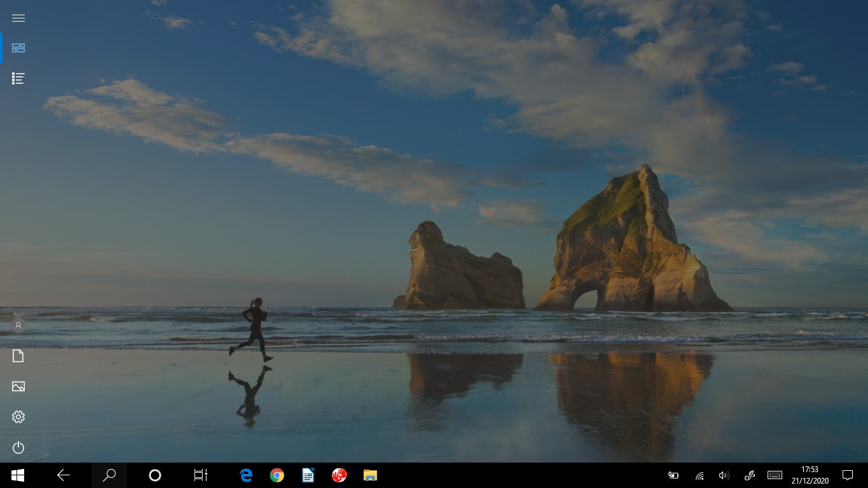This screenshot has height=488, width=868.
Task: Open File Explorer from taskbar
Action: coord(370,475)
